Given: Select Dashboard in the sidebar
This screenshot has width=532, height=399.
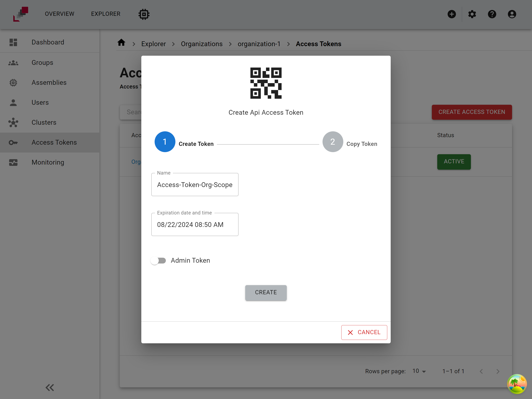Looking at the screenshot, I should point(50,42).
